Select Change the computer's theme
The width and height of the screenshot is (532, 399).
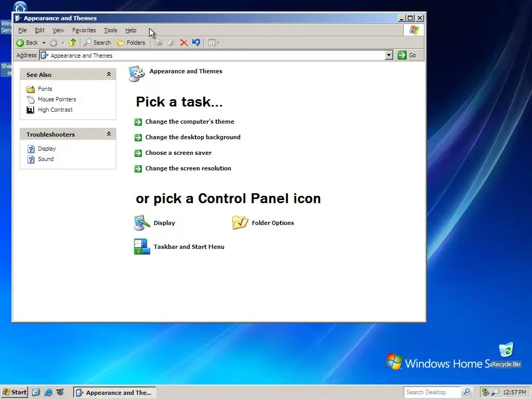pyautogui.click(x=190, y=122)
